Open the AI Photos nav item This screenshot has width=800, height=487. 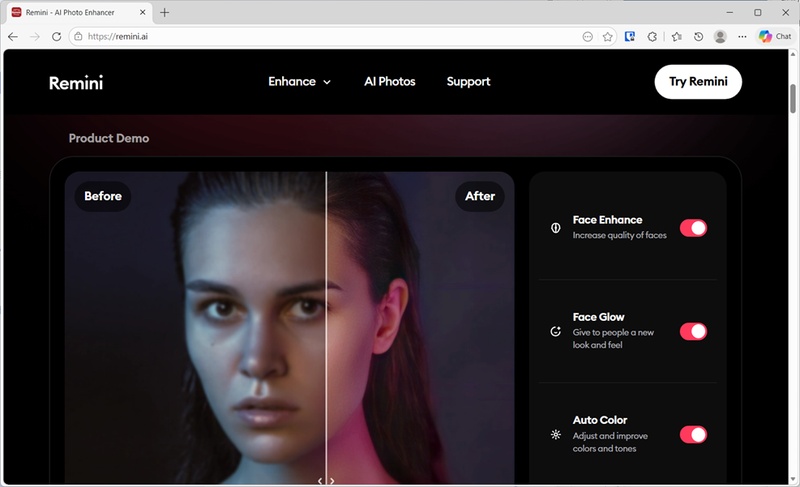[x=389, y=82]
